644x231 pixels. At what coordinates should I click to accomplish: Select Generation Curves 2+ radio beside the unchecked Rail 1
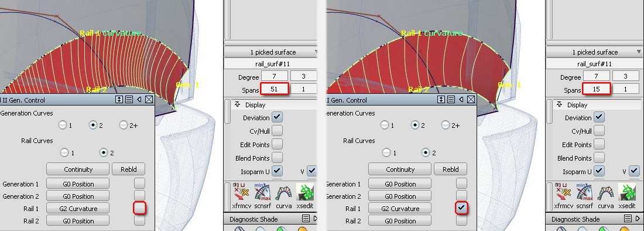click(124, 125)
